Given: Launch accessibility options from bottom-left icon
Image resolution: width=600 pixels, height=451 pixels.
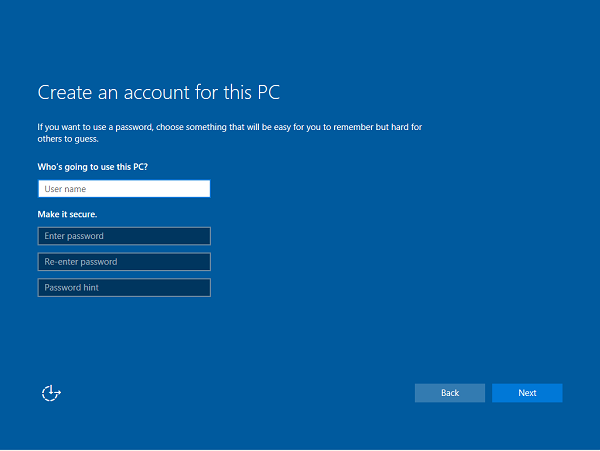Looking at the screenshot, I should [x=51, y=393].
